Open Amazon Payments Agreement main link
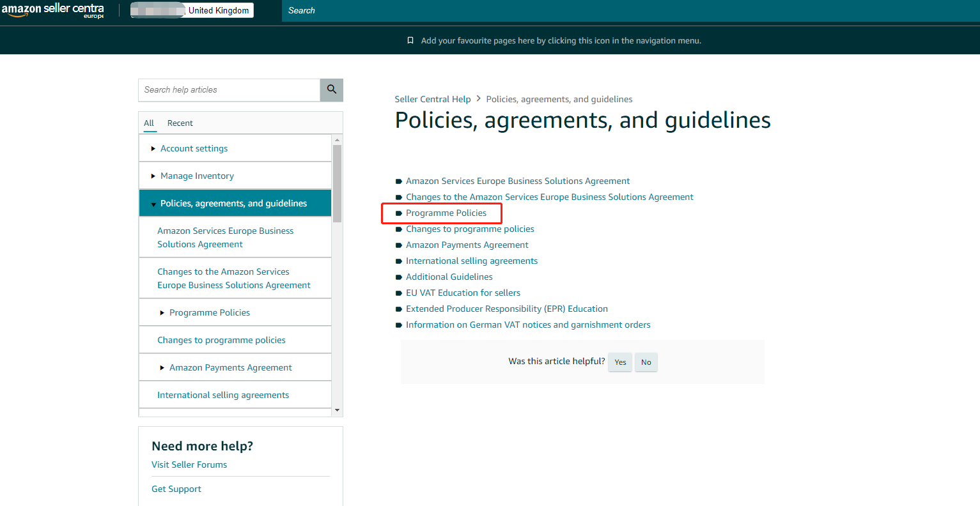980x506 pixels. (x=467, y=245)
